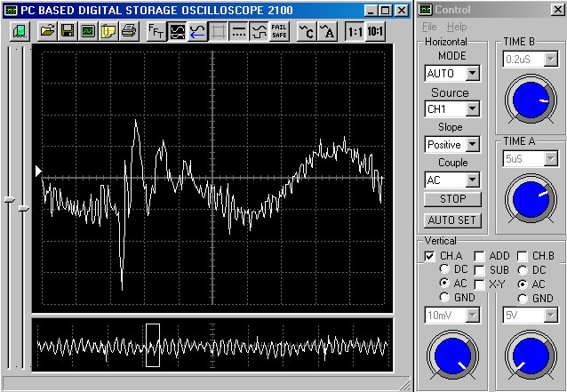
Task: Expand the trigger Source CH1 dropdown
Action: click(x=472, y=108)
